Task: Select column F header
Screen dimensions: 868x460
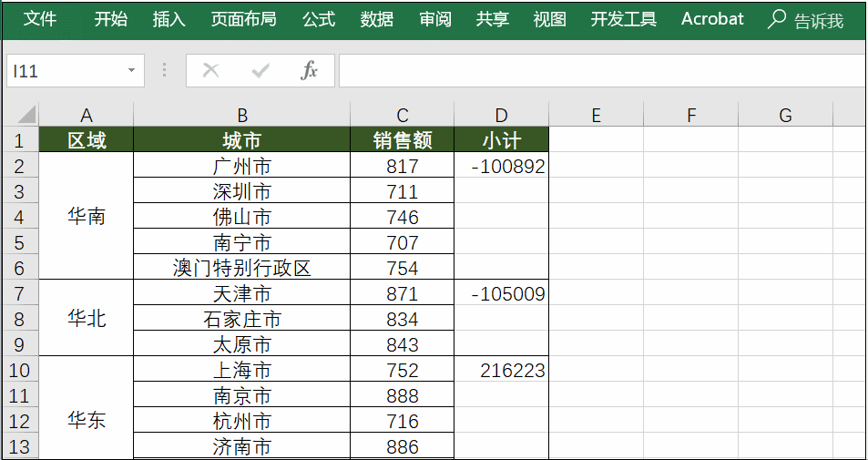Action: pos(691,115)
